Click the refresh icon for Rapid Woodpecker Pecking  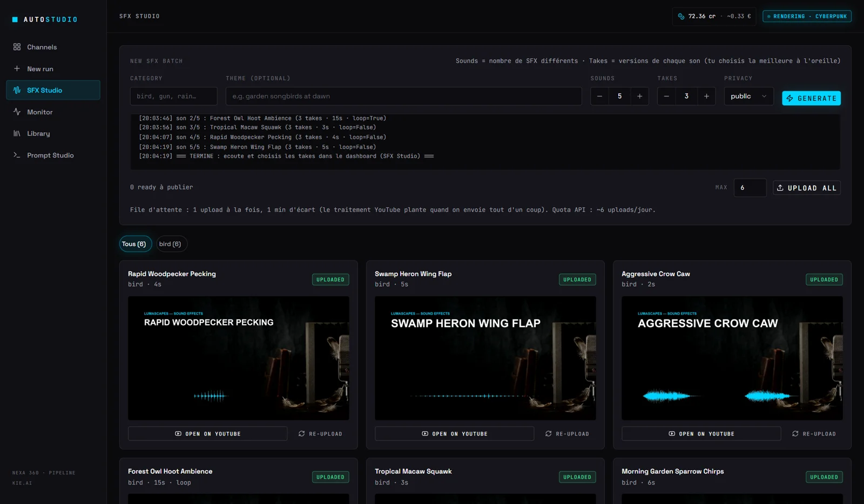tap(302, 434)
